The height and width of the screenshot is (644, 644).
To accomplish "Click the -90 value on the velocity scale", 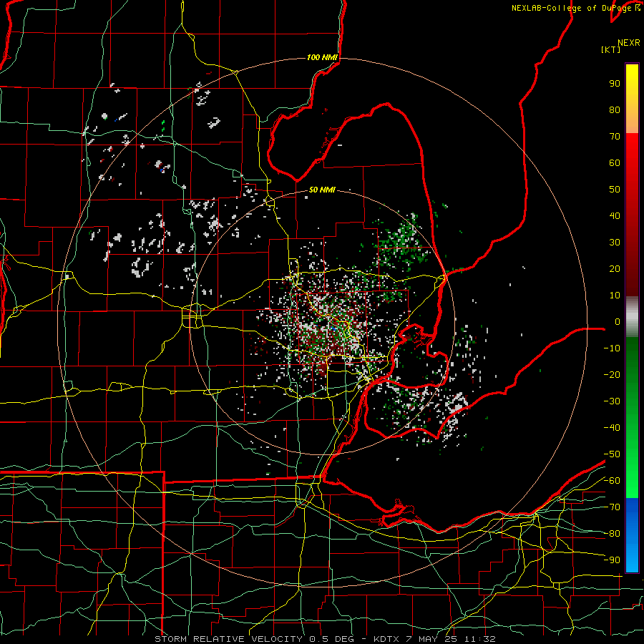I will pos(612,560).
